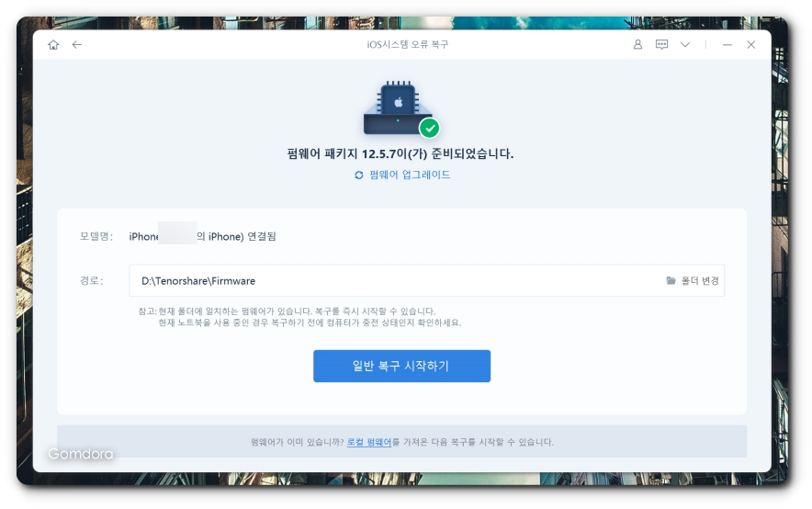Open the user account icon
Image resolution: width=812 pixels, height=509 pixels.
[638, 44]
